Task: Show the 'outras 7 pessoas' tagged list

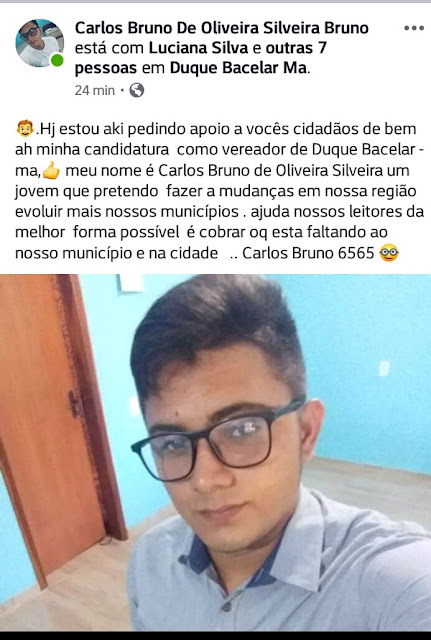Action: click(201, 58)
